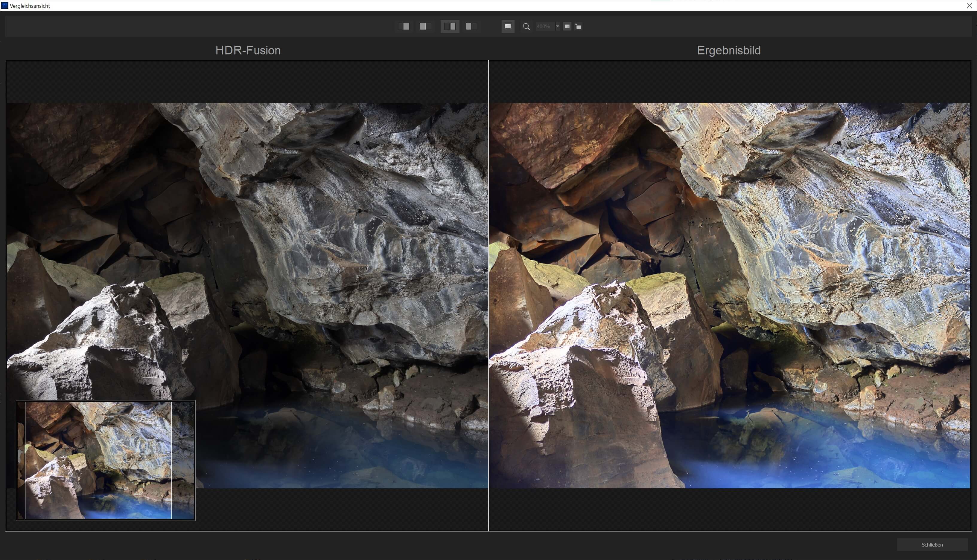Open the zoom percentage dropdown arrow
Screen dimensions: 977x560
click(557, 27)
